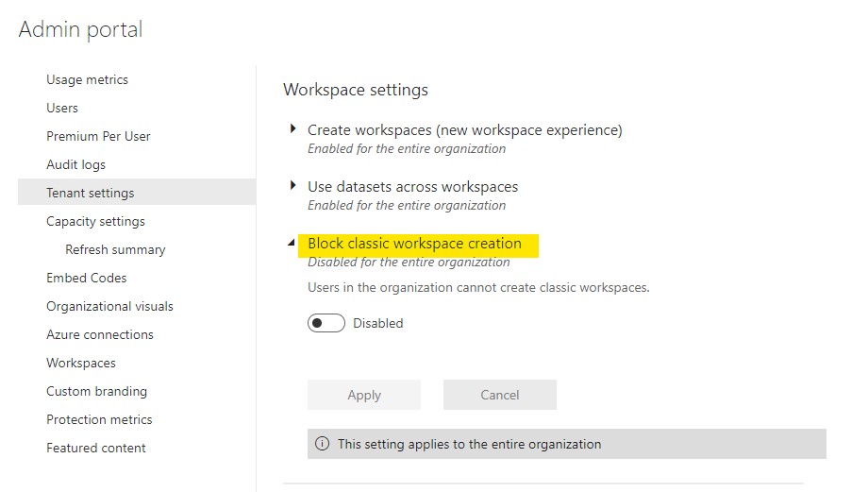868x492 pixels.
Task: Open Azure connections settings
Action: point(100,334)
